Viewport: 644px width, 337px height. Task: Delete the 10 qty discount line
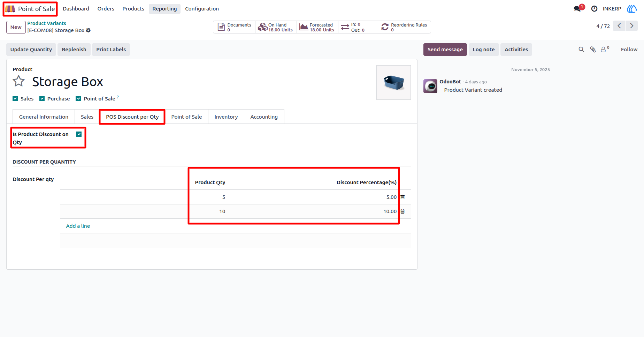tap(402, 211)
